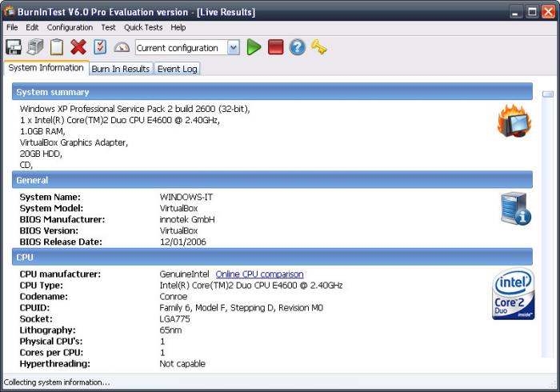Click the Conroe codename value

(174, 297)
